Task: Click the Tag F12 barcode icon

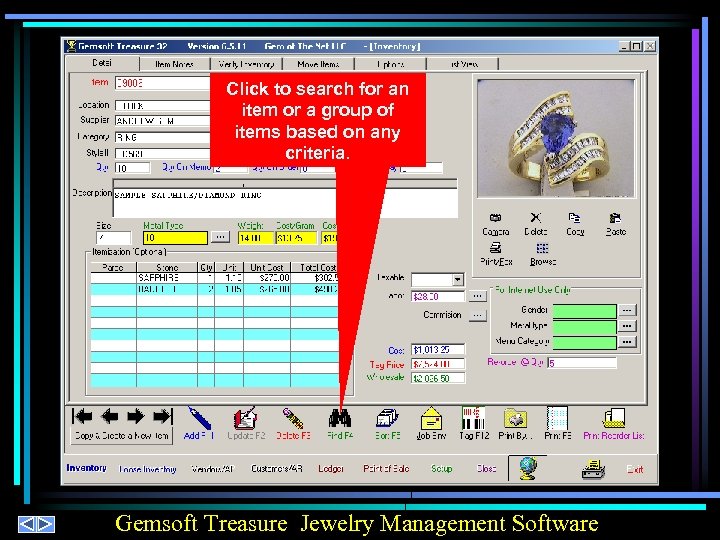Action: tap(473, 418)
